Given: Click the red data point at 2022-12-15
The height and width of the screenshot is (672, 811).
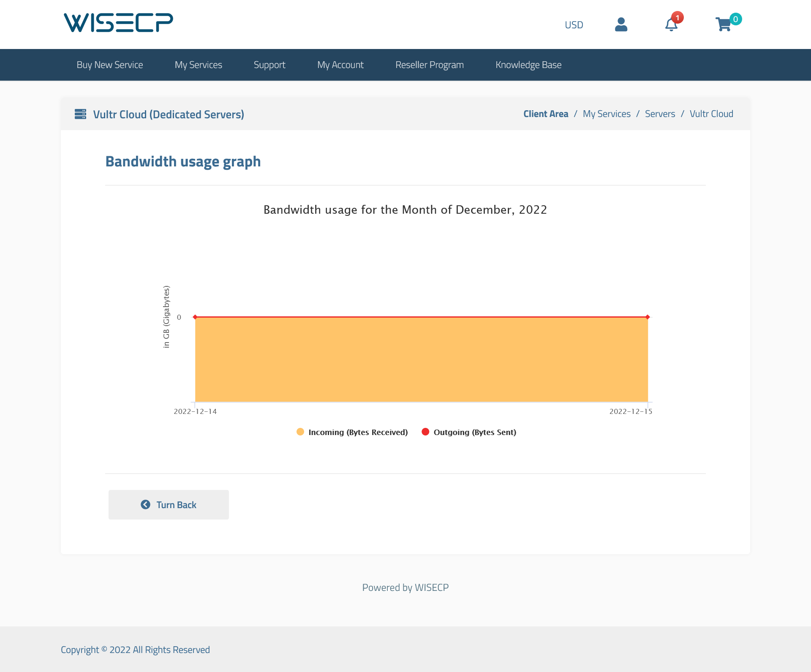Looking at the screenshot, I should [648, 317].
